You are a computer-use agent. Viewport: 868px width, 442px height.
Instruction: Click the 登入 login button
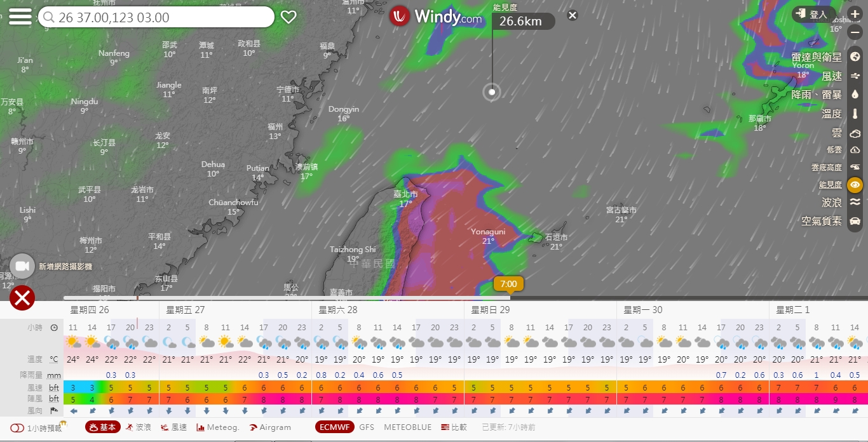(x=813, y=14)
